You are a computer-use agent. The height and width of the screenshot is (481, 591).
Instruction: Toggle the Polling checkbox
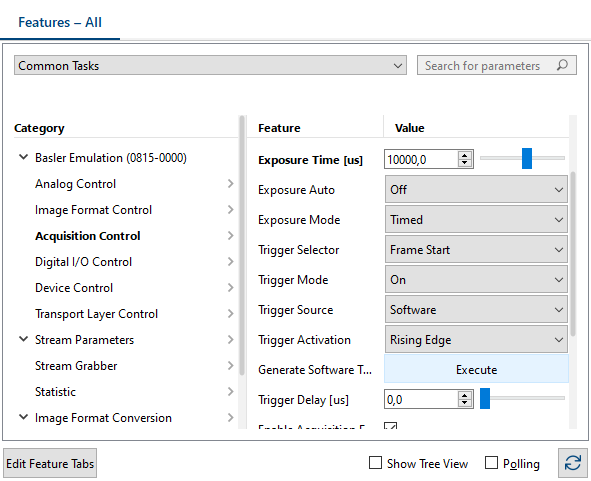491,463
